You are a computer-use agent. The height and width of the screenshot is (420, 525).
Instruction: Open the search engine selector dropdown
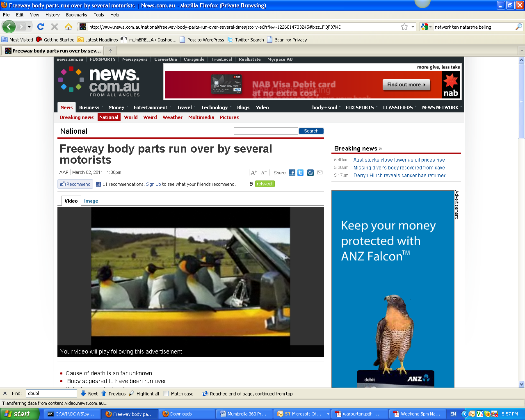coord(427,27)
